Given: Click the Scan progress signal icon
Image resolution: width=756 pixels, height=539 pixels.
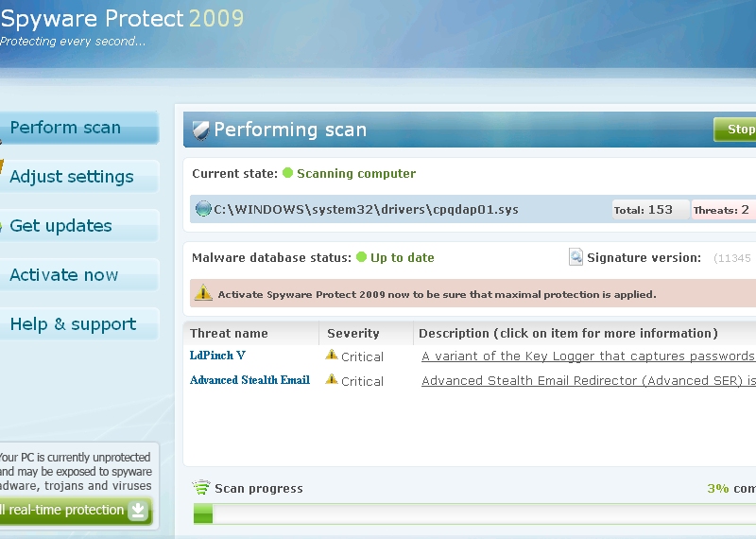Looking at the screenshot, I should coord(201,487).
